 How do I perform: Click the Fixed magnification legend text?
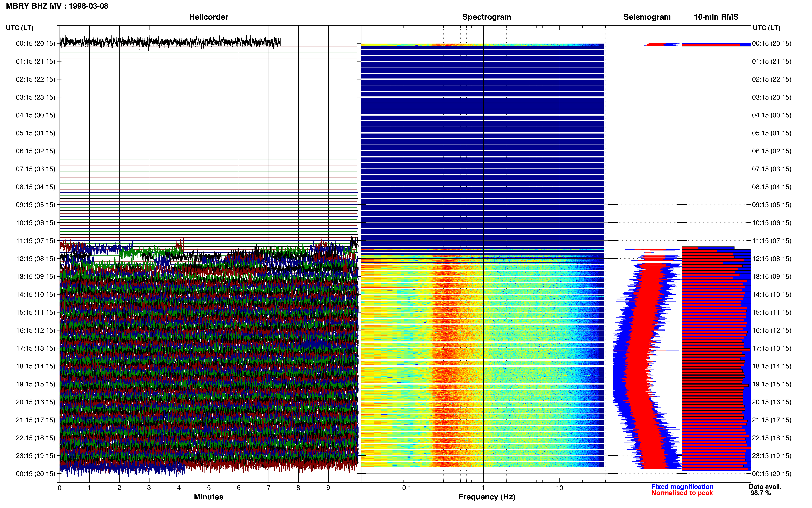pos(682,486)
